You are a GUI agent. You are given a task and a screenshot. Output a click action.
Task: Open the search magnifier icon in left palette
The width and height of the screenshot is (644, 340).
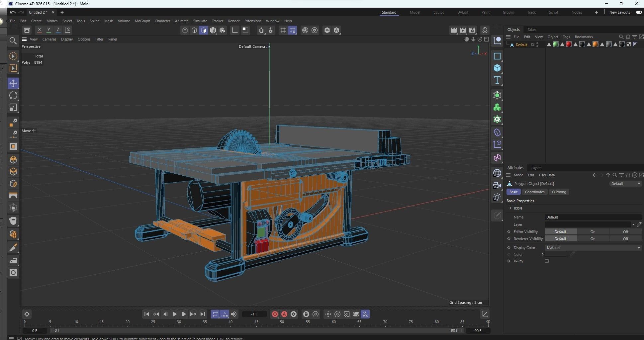coord(13,41)
